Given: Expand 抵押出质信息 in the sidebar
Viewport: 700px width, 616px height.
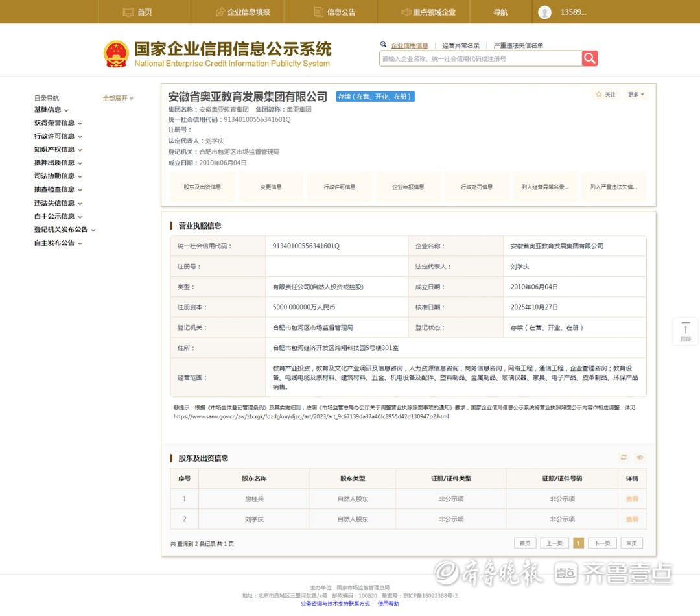Looking at the screenshot, I should click(x=58, y=163).
